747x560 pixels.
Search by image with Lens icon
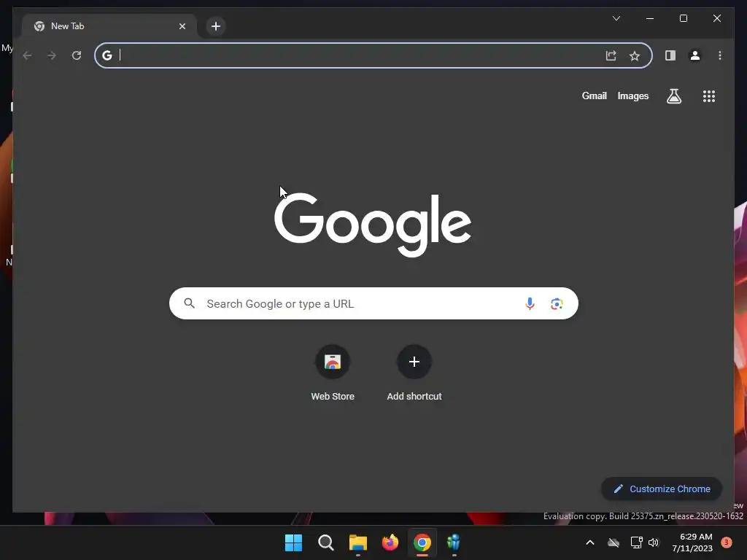coord(557,303)
